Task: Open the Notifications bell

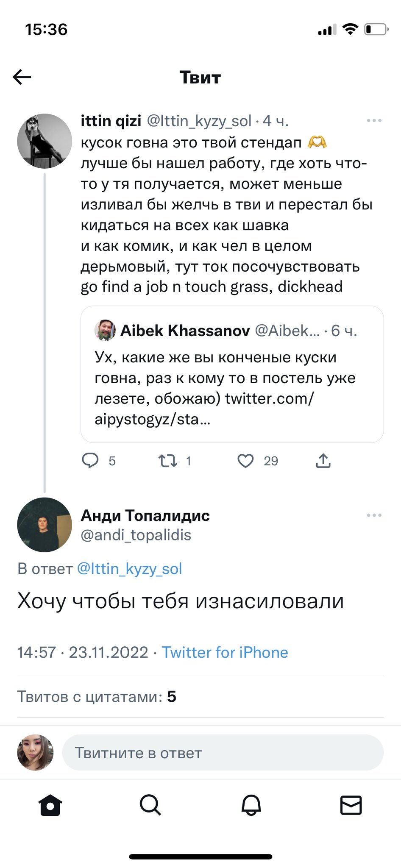Action: [251, 805]
